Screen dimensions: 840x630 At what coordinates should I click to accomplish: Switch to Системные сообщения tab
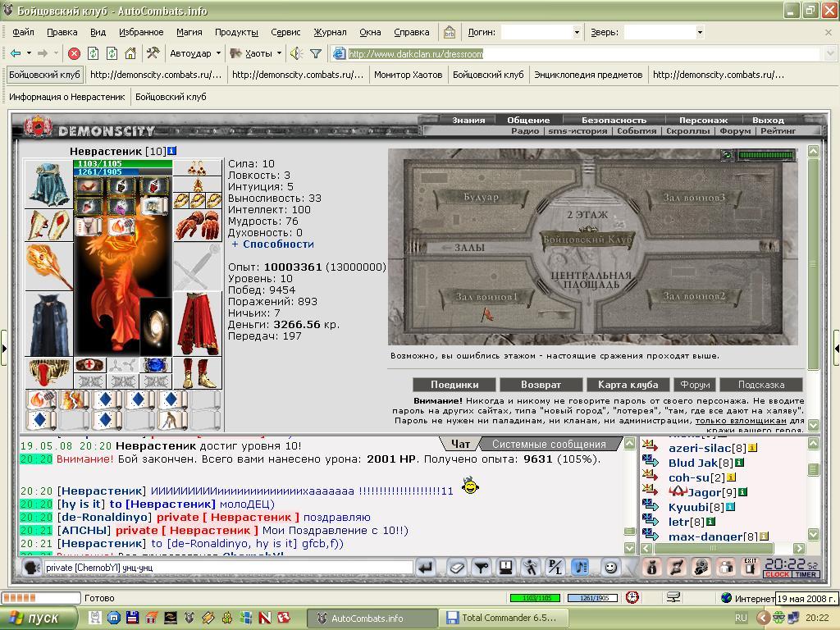pos(549,444)
